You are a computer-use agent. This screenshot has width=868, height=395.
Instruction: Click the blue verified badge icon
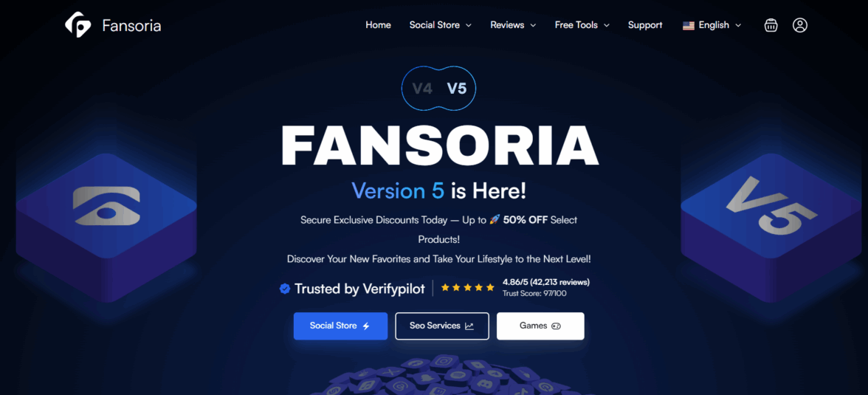(x=285, y=289)
